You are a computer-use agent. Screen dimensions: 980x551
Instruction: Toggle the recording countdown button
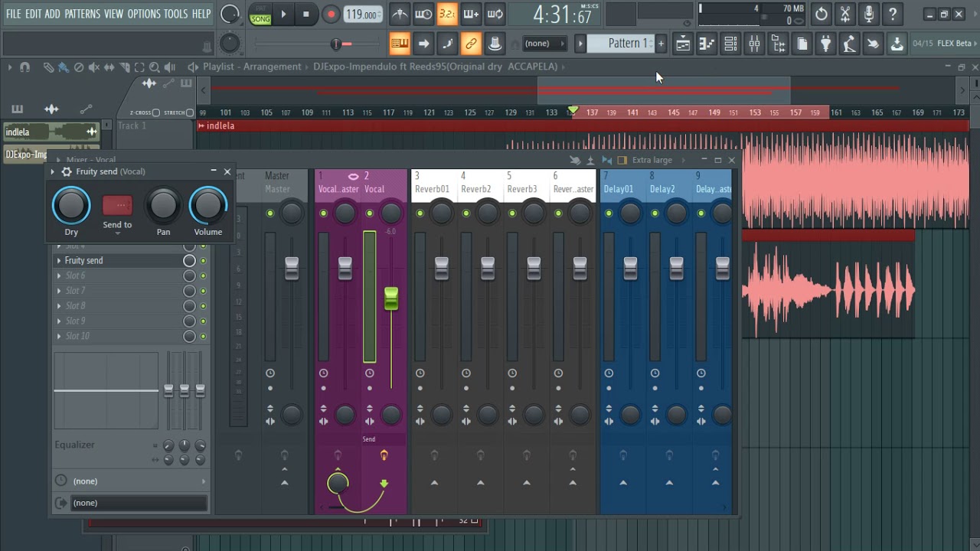pos(447,14)
